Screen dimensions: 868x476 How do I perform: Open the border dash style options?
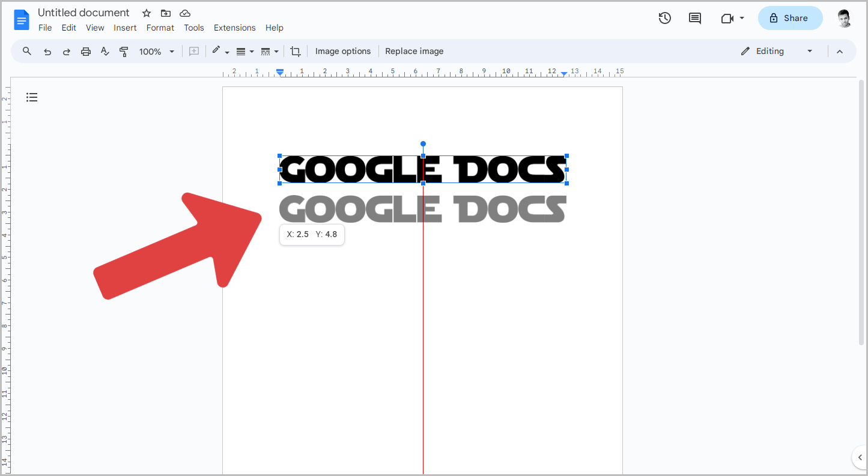pos(269,52)
